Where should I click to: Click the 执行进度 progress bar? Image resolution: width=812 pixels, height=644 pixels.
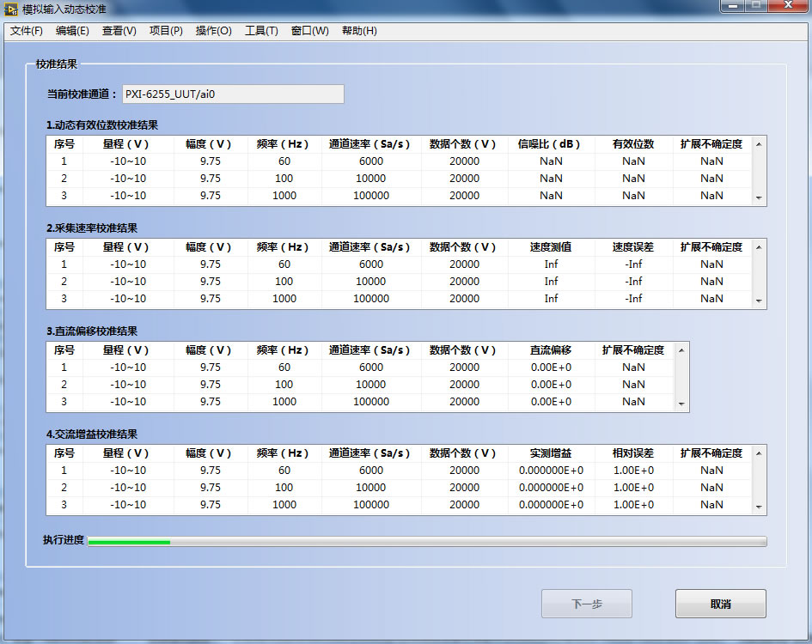tap(426, 541)
